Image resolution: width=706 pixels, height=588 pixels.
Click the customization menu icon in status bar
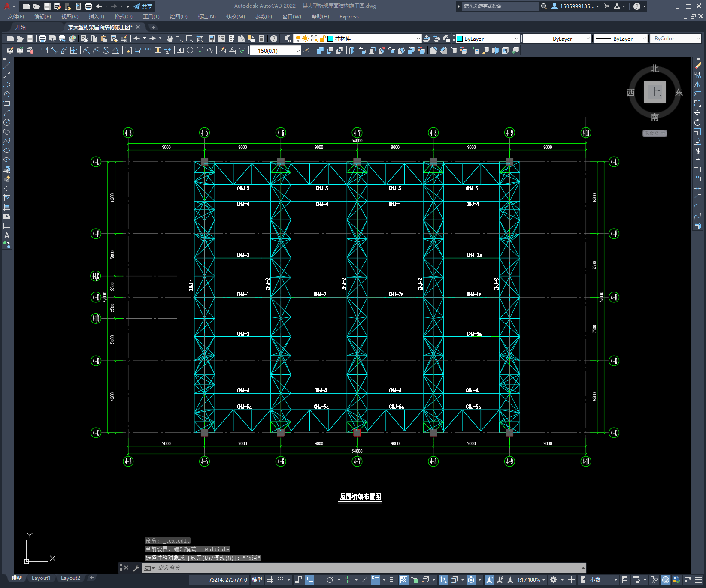(x=699, y=580)
